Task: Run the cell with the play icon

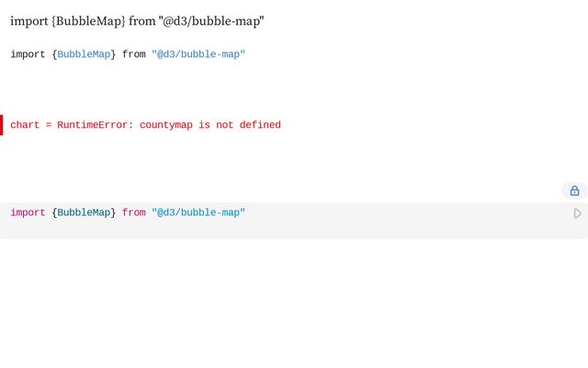Action: tap(578, 213)
